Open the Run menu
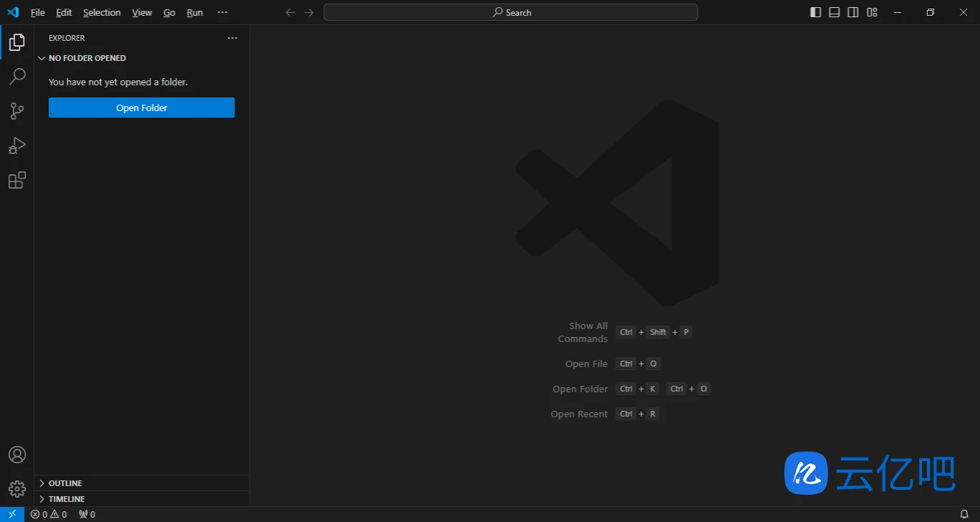Image resolution: width=980 pixels, height=522 pixels. click(195, 12)
